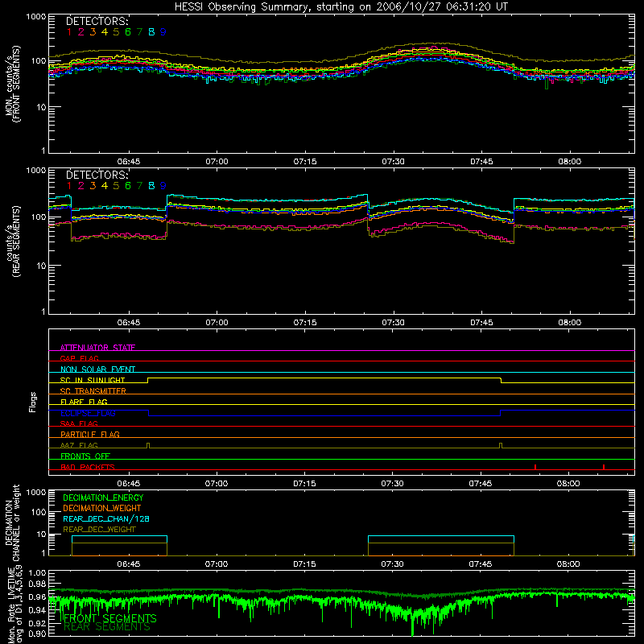Click the DETECTORS: heading in rear segments panel

97,175
